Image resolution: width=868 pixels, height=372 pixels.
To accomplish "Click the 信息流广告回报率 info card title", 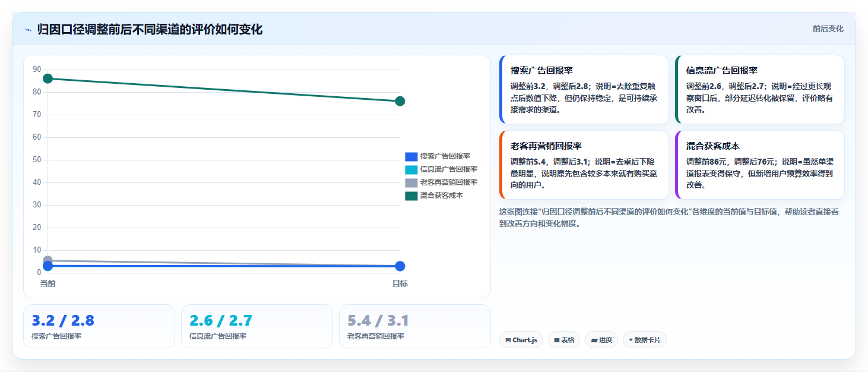I will click(722, 70).
